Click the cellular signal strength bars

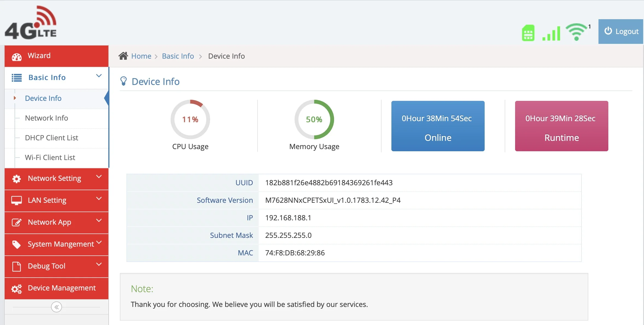pos(551,34)
